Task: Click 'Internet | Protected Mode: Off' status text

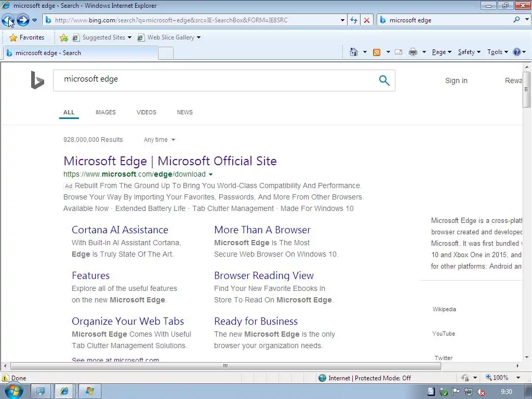Action: click(369, 378)
